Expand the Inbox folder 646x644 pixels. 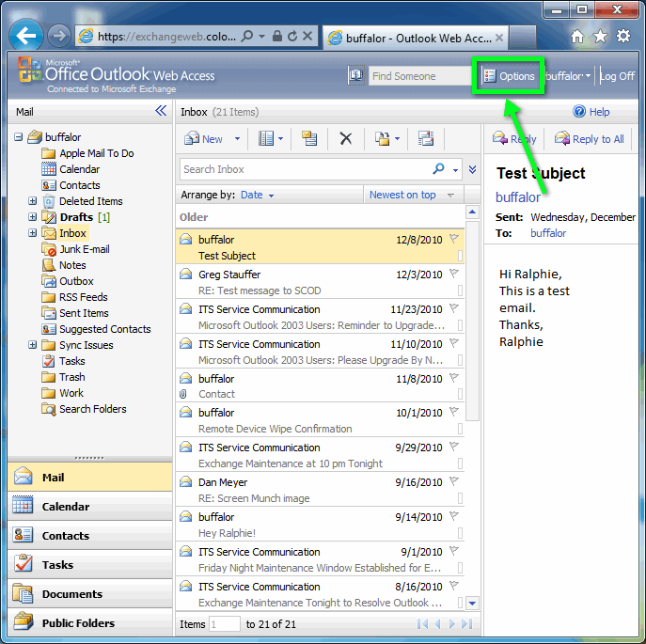[32, 233]
